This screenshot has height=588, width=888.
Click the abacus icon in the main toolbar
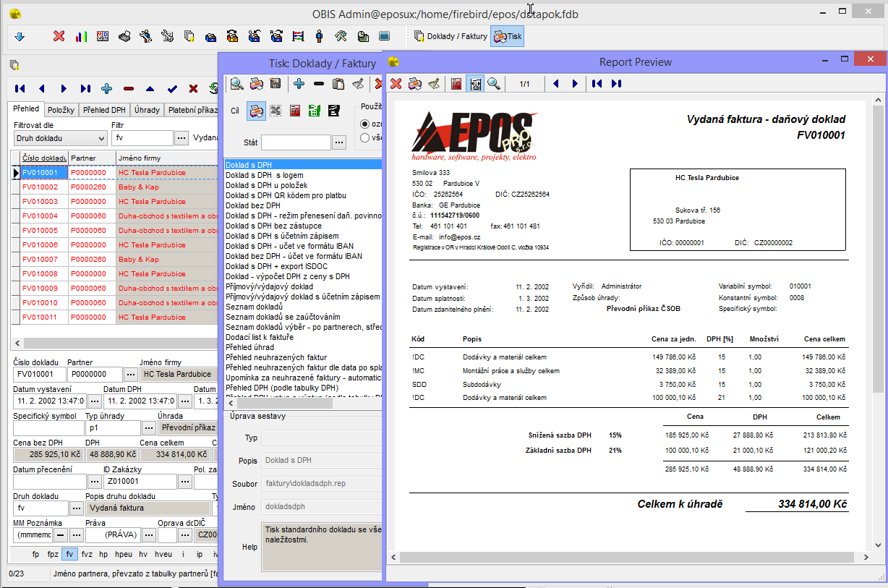click(x=298, y=36)
